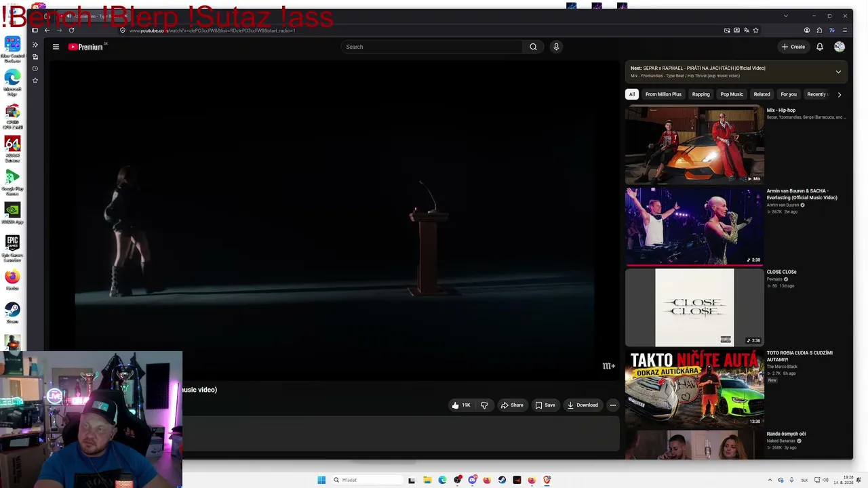This screenshot has width=868, height=488.
Task: Open File Explorer from the taskbar
Action: click(x=427, y=480)
